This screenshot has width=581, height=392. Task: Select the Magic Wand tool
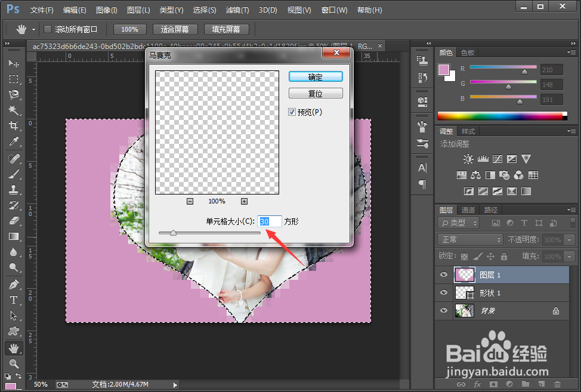(x=14, y=110)
